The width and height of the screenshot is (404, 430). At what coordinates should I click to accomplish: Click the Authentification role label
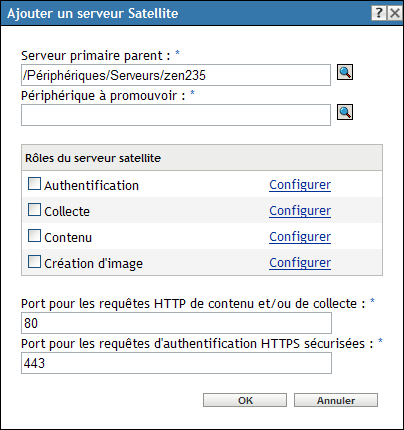[91, 186]
